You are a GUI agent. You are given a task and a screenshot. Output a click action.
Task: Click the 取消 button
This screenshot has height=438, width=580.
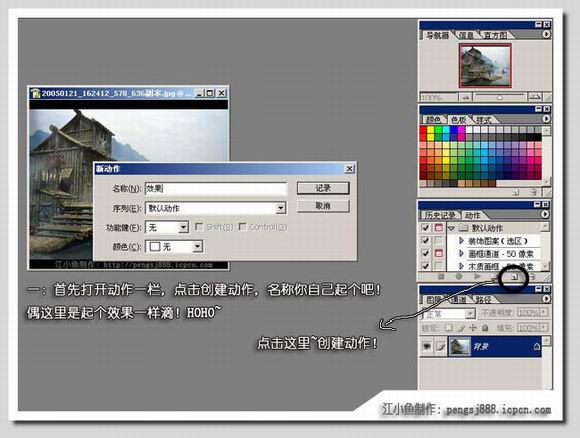tap(323, 206)
